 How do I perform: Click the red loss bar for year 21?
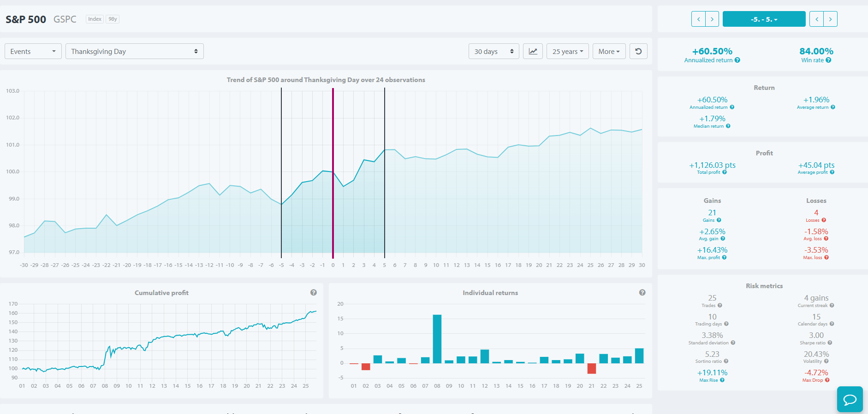[x=592, y=368]
